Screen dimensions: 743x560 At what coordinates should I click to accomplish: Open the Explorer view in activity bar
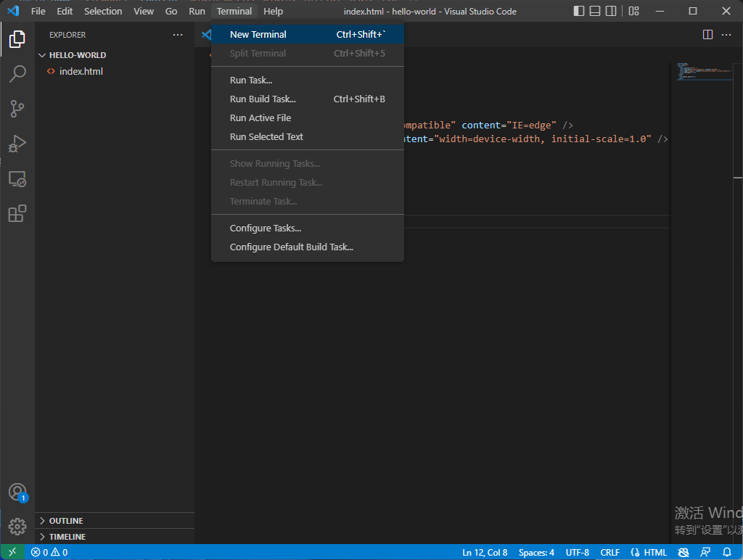tap(17, 39)
